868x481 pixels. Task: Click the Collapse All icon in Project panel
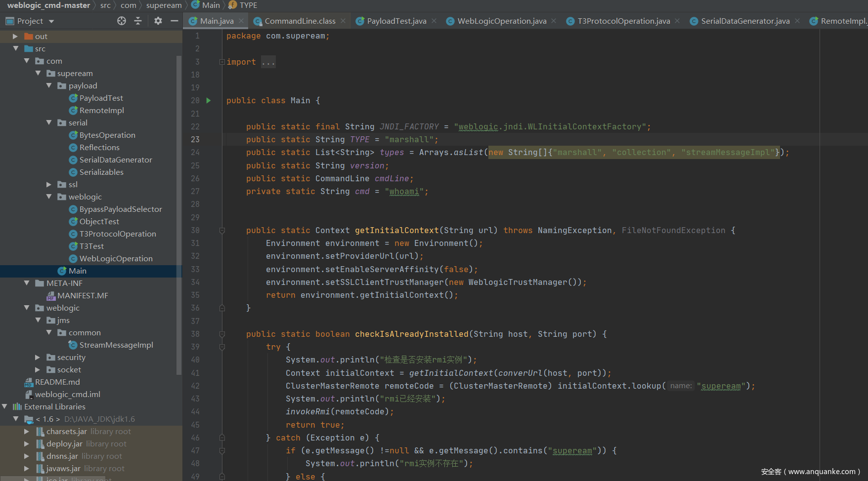[x=138, y=21]
